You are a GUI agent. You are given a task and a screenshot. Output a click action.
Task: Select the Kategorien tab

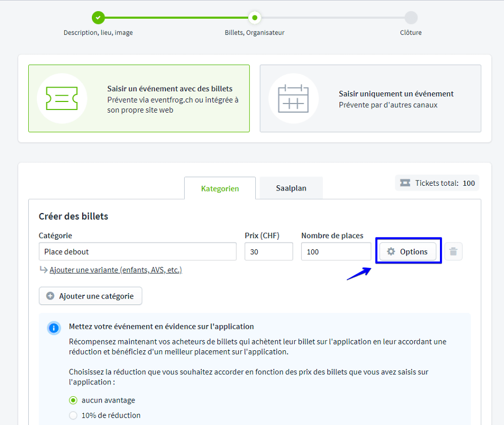[220, 188]
